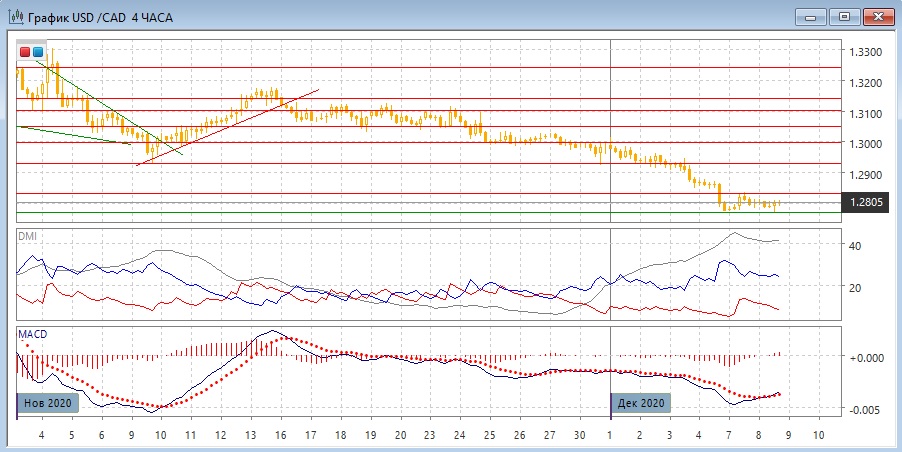This screenshot has width=902, height=452.
Task: Click the 1.3300 price axis label
Action: click(x=864, y=52)
